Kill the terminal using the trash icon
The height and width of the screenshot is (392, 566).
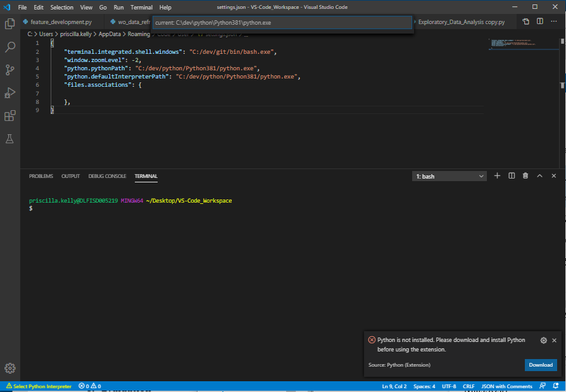[x=525, y=175]
